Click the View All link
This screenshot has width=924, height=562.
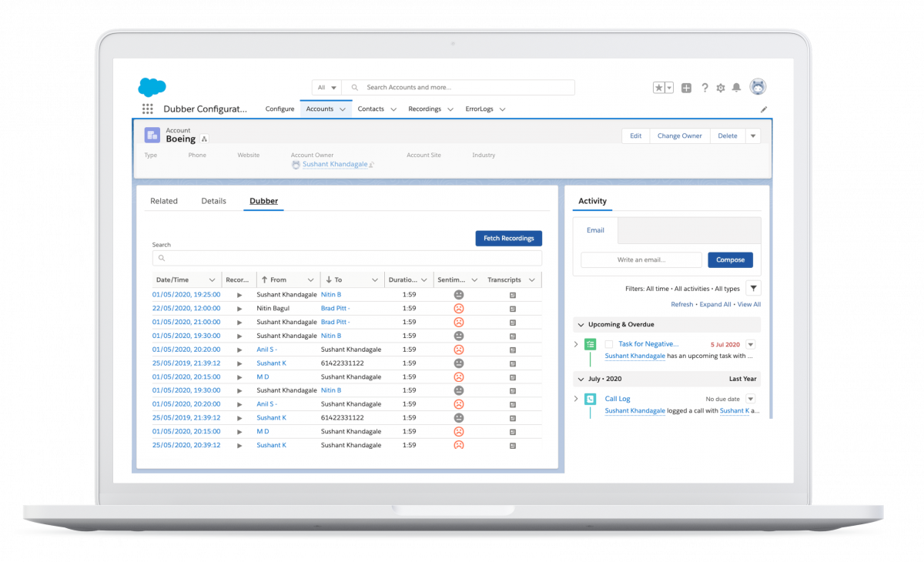[749, 305]
